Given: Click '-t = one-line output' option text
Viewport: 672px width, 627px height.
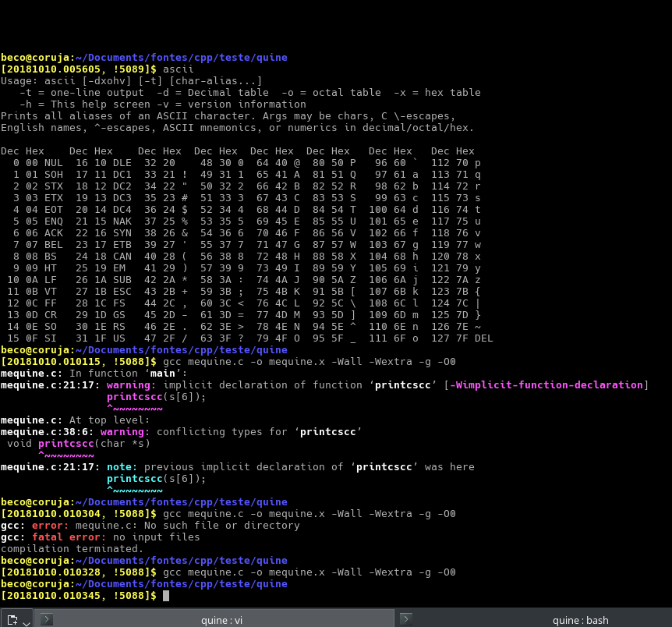Looking at the screenshot, I should [x=81, y=92].
